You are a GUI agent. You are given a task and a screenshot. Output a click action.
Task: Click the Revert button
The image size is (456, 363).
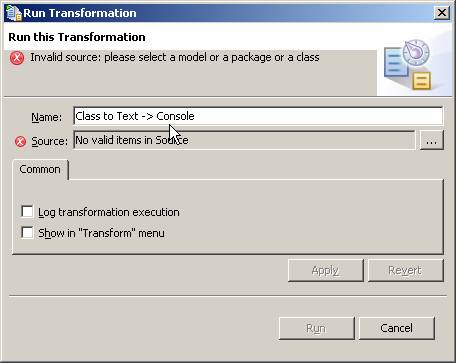pos(405,270)
